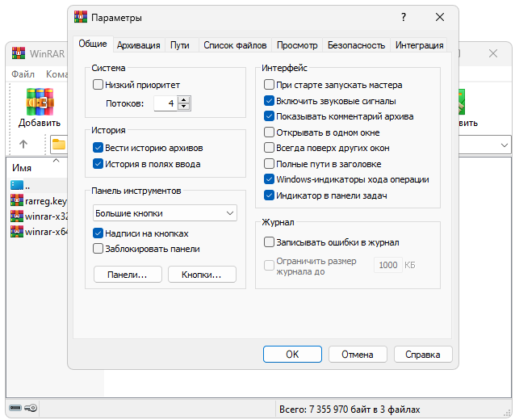Click the key icon in WinRAR status bar
The width and height of the screenshot is (515, 420).
(x=31, y=408)
